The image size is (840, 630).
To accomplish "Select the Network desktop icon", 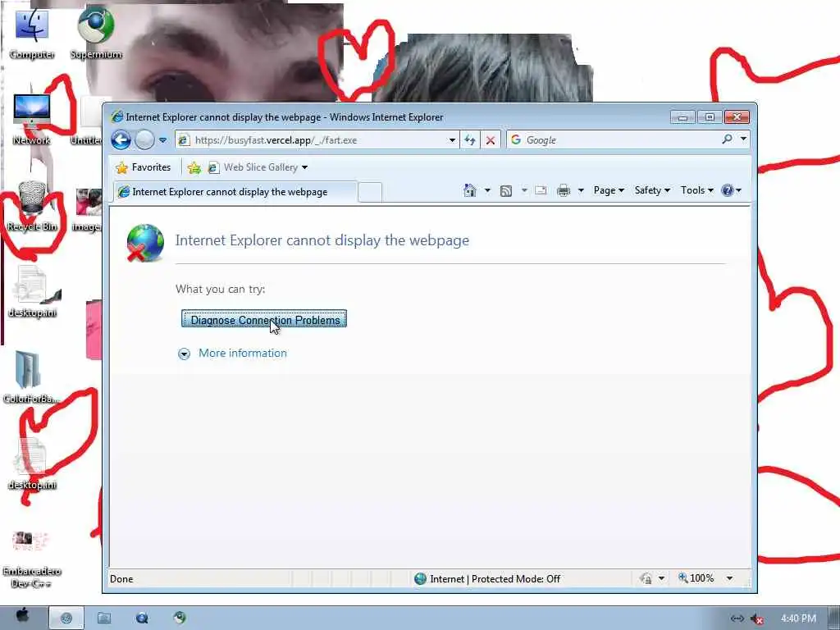I will (32, 119).
